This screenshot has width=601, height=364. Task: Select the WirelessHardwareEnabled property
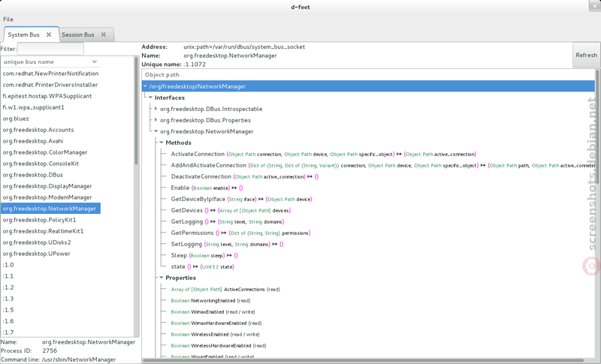(x=219, y=345)
